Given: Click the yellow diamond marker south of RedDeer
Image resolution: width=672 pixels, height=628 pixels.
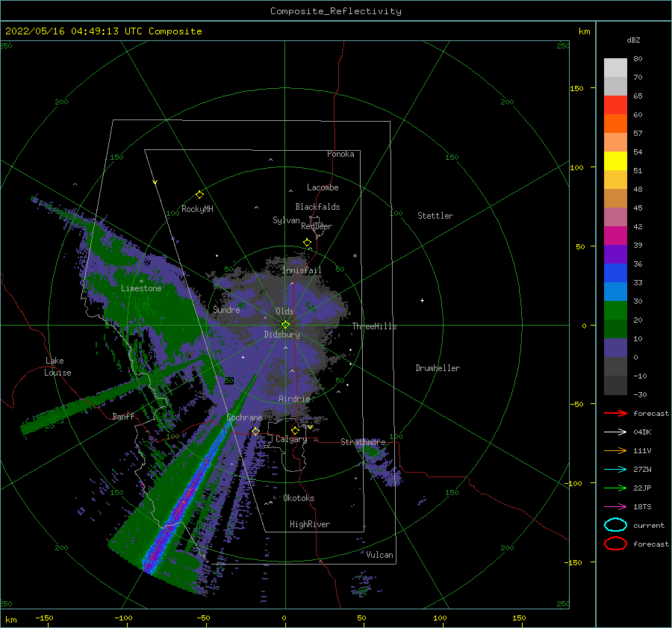Looking at the screenshot, I should coord(308,242).
